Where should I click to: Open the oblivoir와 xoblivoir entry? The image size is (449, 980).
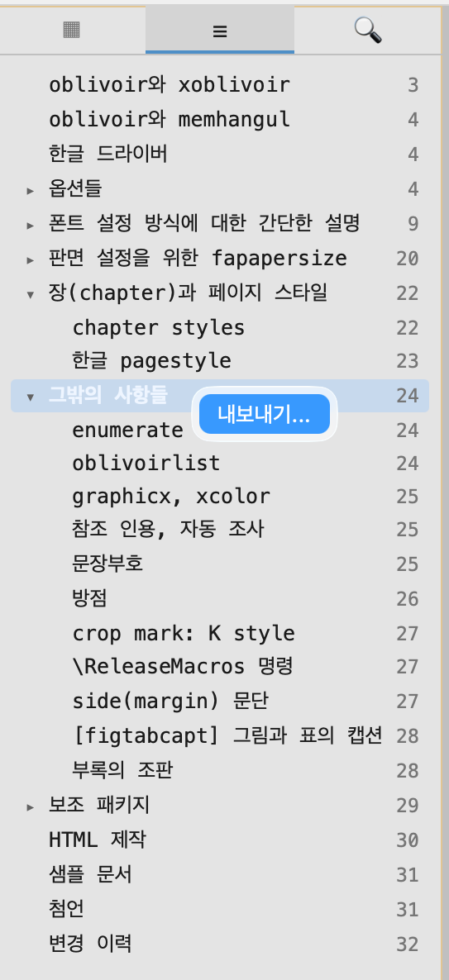click(x=170, y=84)
